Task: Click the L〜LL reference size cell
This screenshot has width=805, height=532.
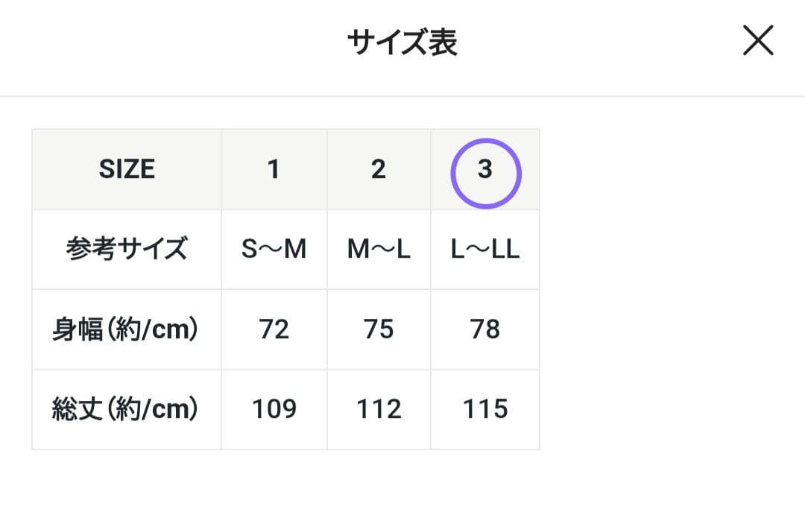Action: [x=484, y=250]
